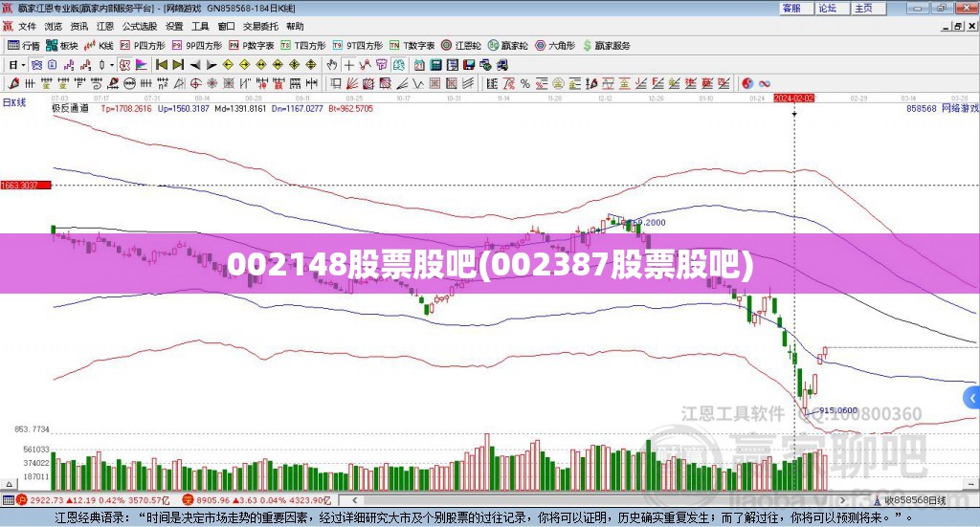Image resolution: width=980 pixels, height=527 pixels.
Task: Open the 公式选股 menu
Action: coord(140,26)
